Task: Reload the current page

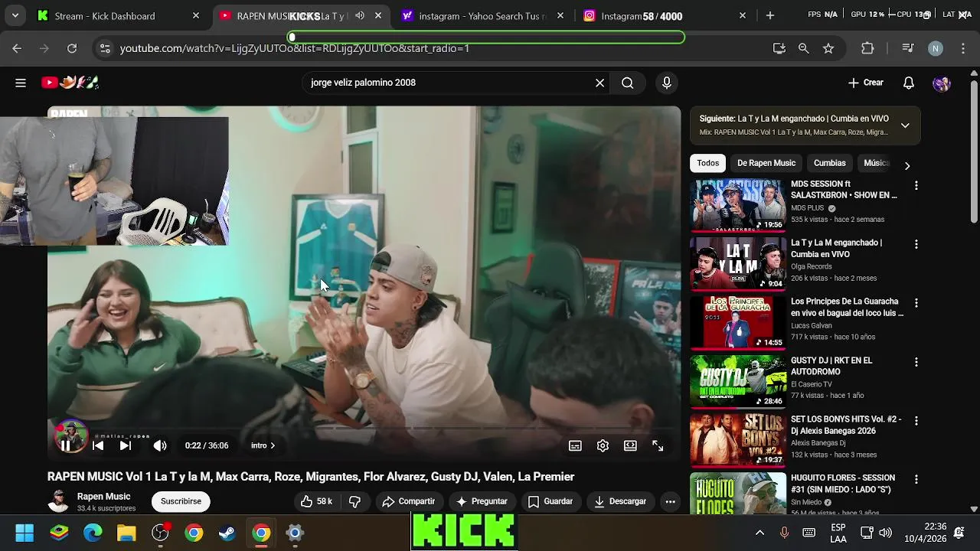Action: 72,48
